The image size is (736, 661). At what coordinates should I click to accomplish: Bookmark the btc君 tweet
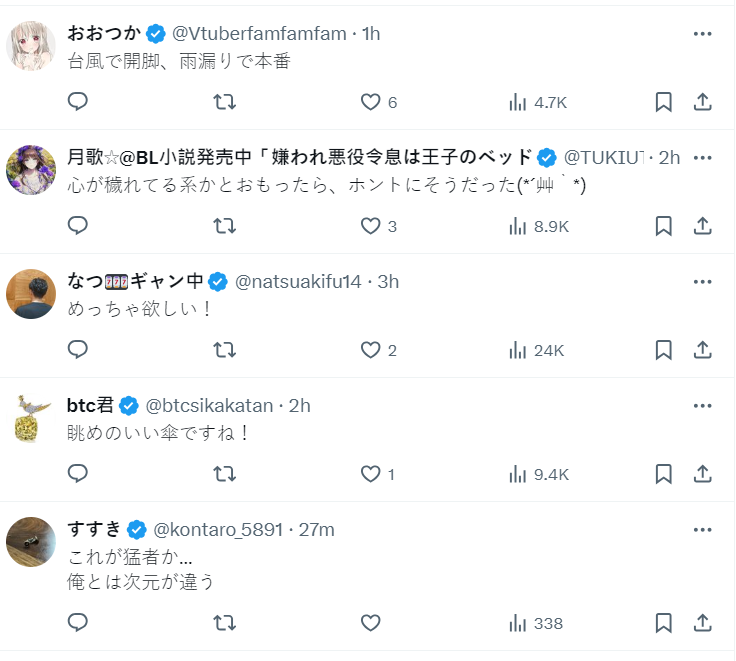[663, 474]
